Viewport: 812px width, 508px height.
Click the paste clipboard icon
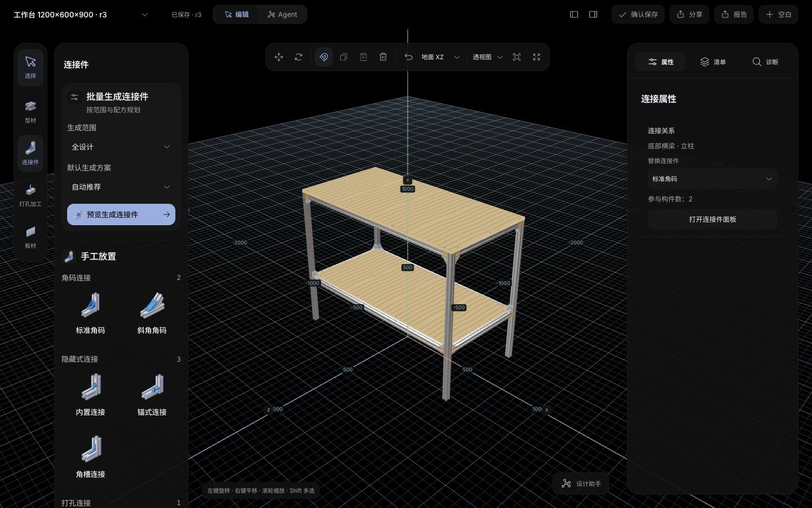coord(363,57)
